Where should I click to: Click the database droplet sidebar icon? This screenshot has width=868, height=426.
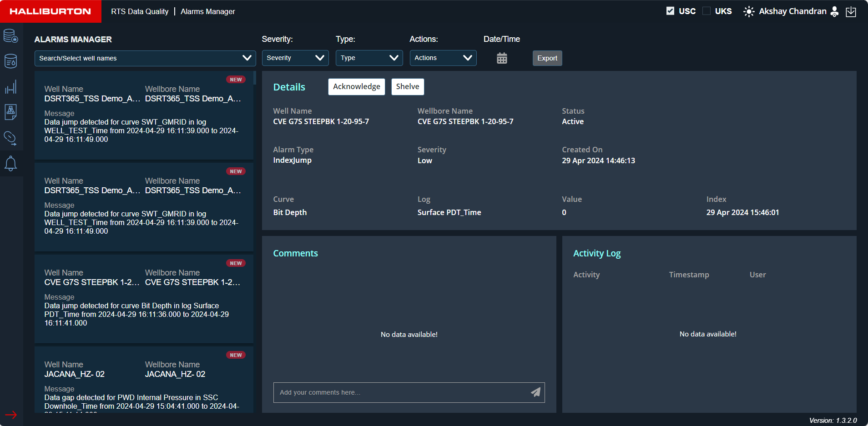pyautogui.click(x=10, y=61)
